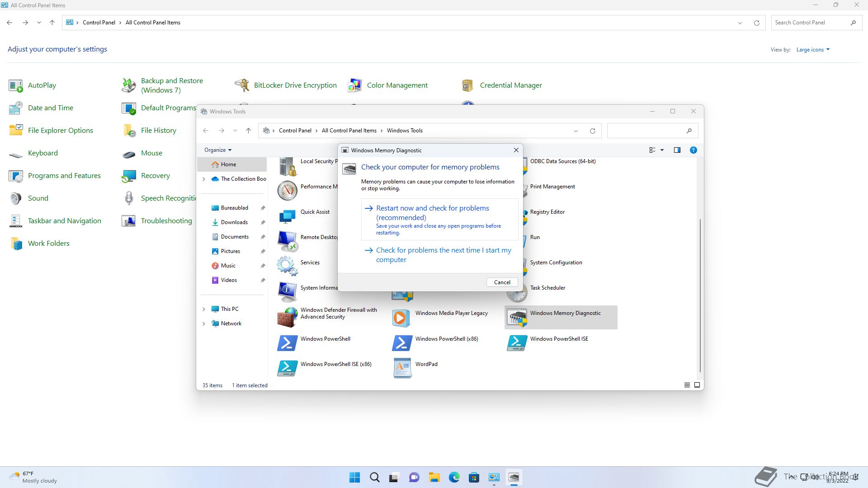Open File Explorer from the taskbar
This screenshot has height=488, width=868.
coord(434,477)
